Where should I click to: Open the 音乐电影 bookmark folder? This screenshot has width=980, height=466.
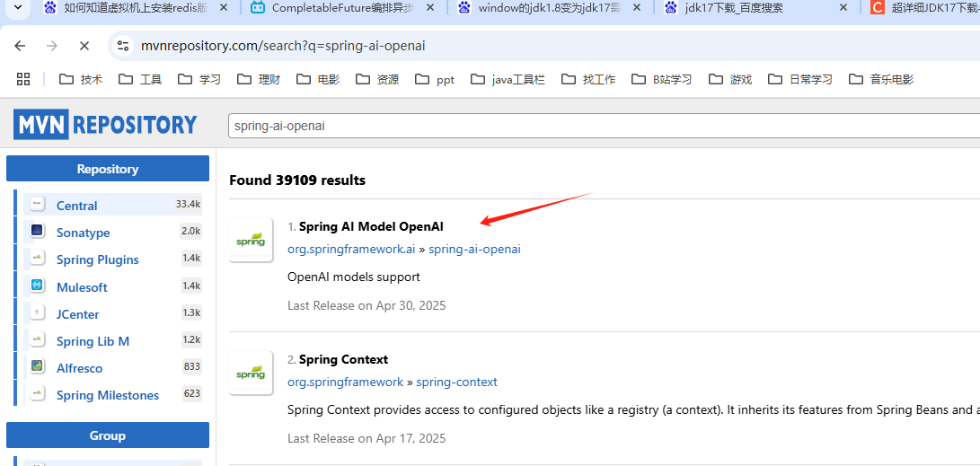click(x=881, y=79)
